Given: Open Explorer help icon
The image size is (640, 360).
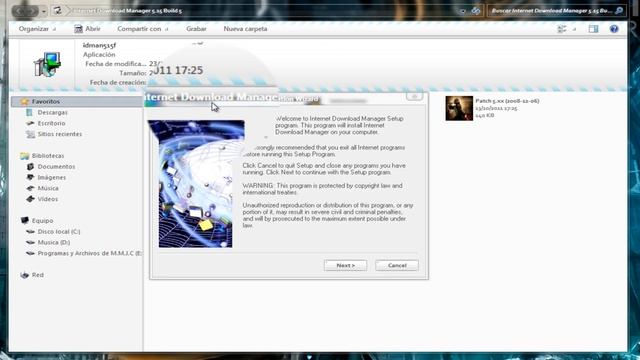Looking at the screenshot, I should pyautogui.click(x=614, y=29).
